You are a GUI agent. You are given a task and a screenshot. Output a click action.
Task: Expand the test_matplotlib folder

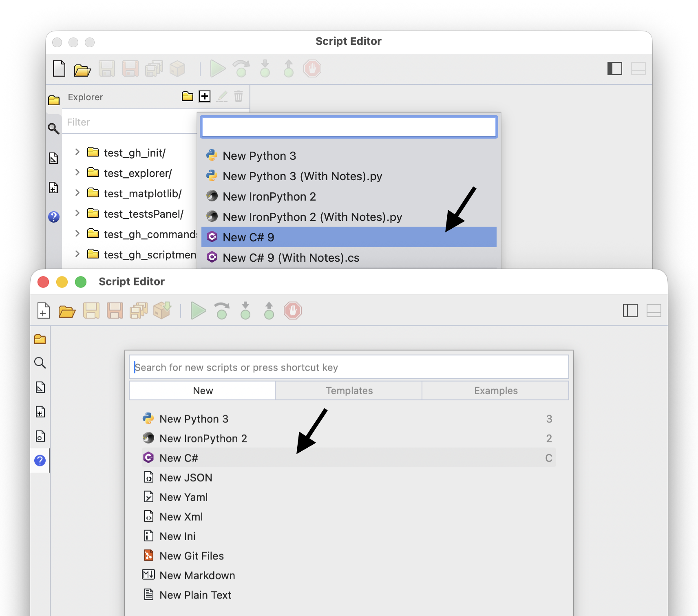77,193
